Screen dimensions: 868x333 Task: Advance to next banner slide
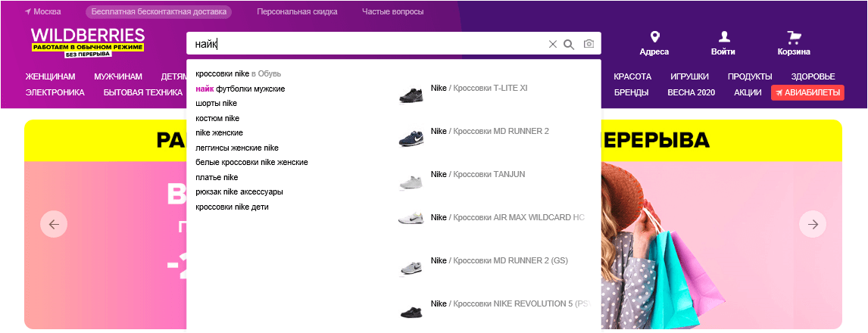click(x=813, y=224)
